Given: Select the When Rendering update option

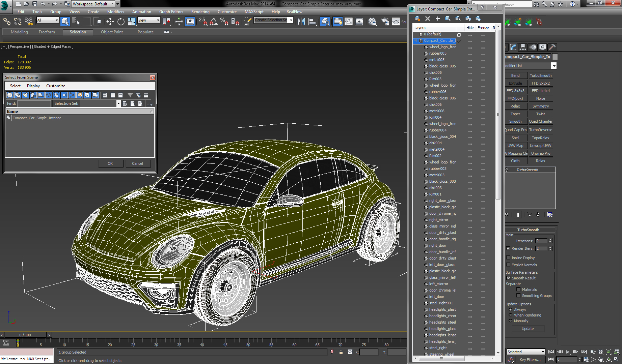Looking at the screenshot, I should tap(510, 315).
